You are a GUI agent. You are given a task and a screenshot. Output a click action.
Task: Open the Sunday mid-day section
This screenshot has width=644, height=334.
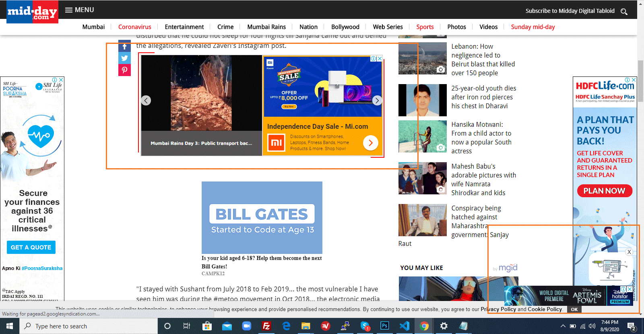533,27
